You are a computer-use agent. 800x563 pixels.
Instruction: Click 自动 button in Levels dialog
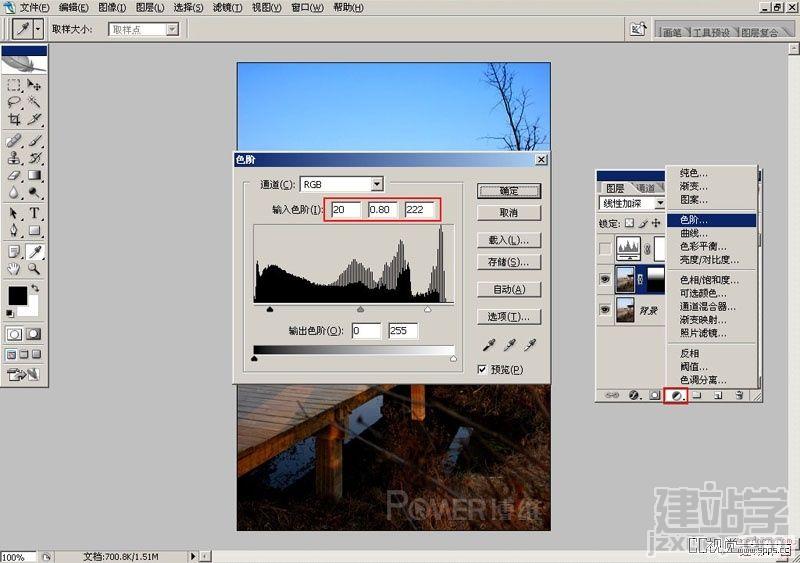tap(509, 289)
